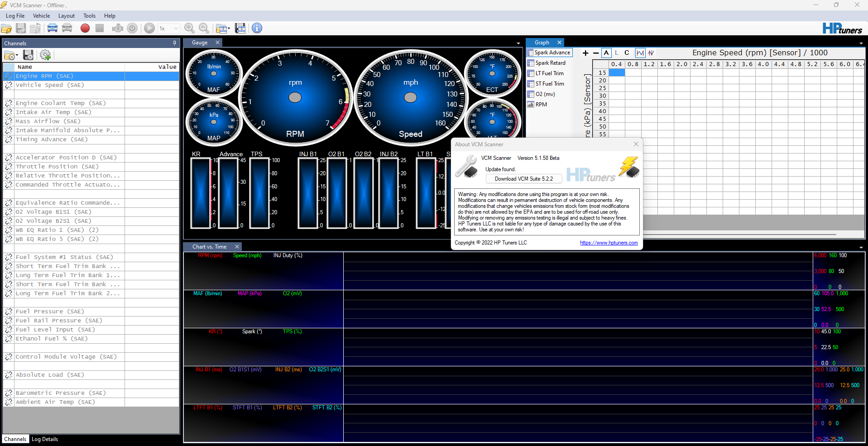The image size is (868, 446).
Task: Close the Gauge tab
Action: pos(217,43)
